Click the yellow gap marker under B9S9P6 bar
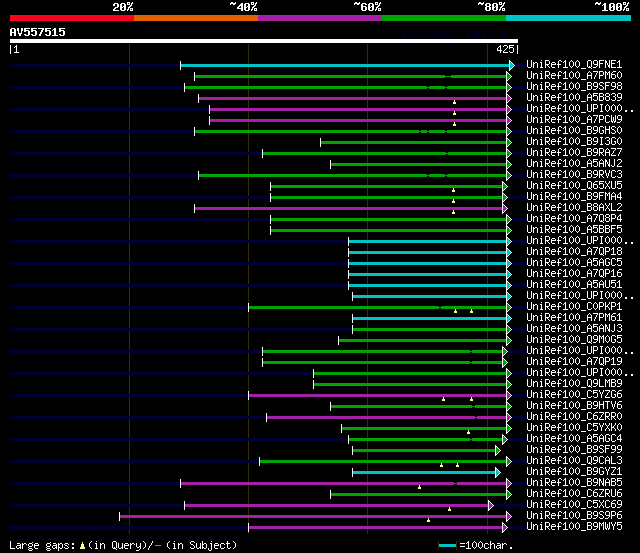Screen dimensions: 640x553 [x=428, y=520]
